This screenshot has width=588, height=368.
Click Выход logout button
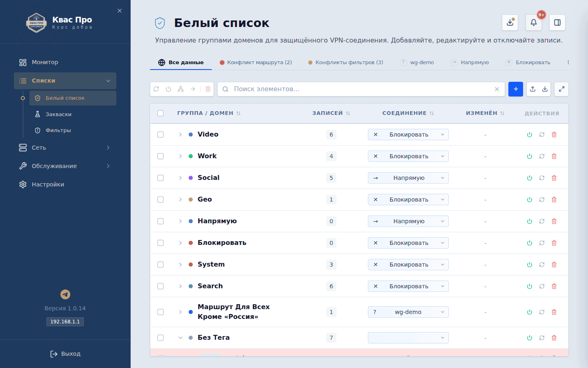[65, 354]
